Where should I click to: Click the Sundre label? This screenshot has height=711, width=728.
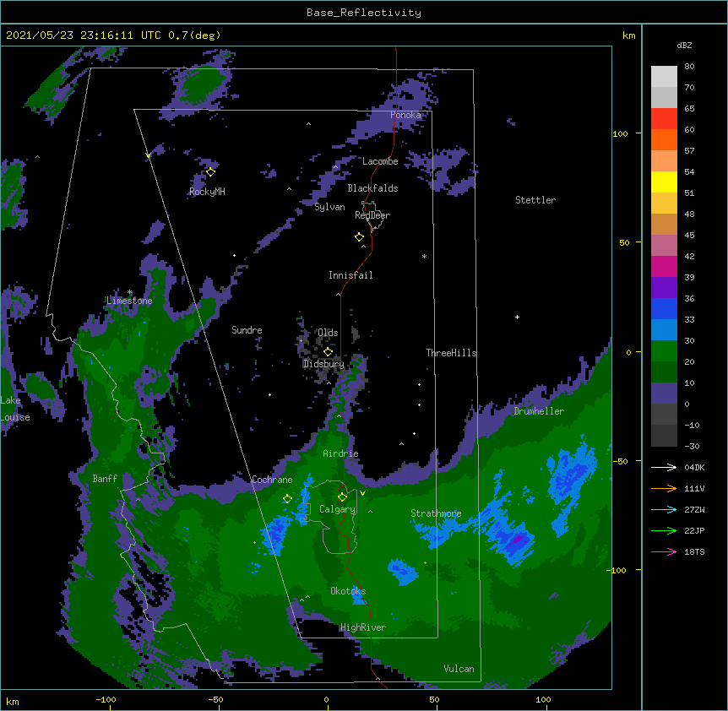pyautogui.click(x=247, y=330)
